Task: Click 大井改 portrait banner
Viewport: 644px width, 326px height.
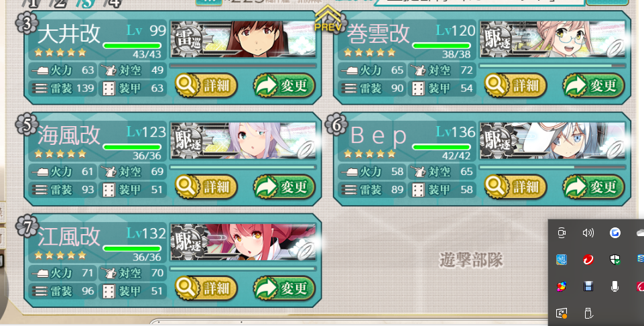Action: pyautogui.click(x=243, y=39)
